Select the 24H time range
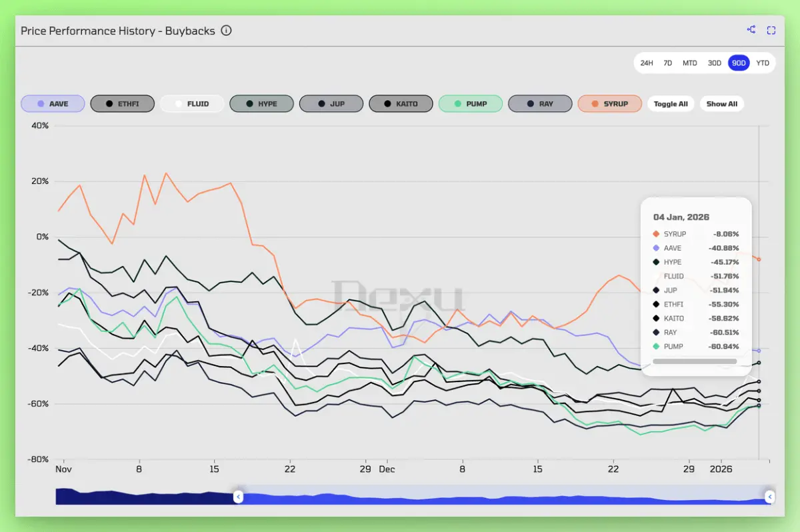The image size is (800, 532). (x=647, y=63)
